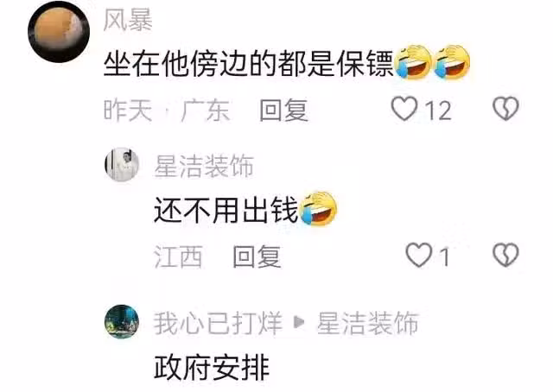Dislike 星洁装饰's reply with broken heart
Viewport: 553px width, 392px height.
click(x=505, y=255)
